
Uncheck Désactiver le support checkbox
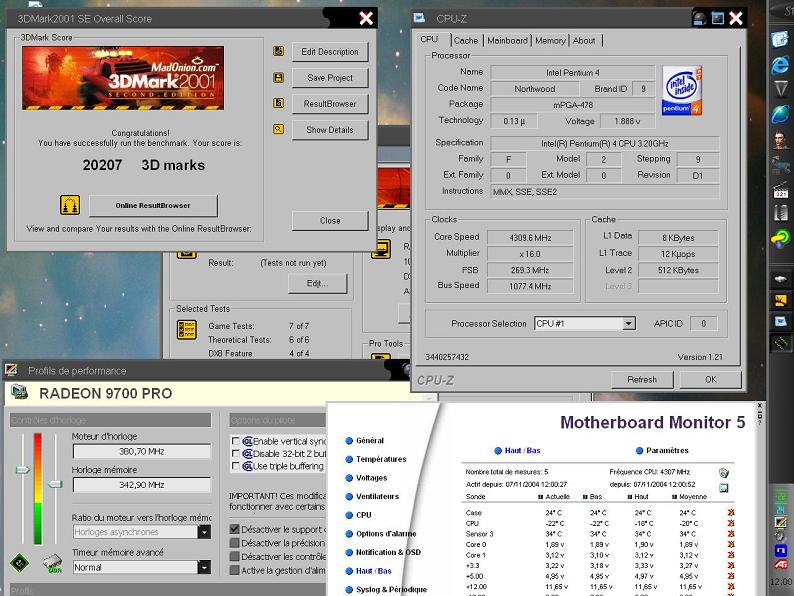click(x=234, y=529)
